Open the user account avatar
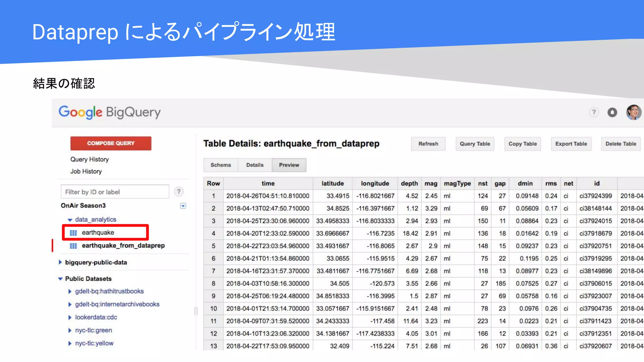The width and height of the screenshot is (644, 362). [x=634, y=112]
